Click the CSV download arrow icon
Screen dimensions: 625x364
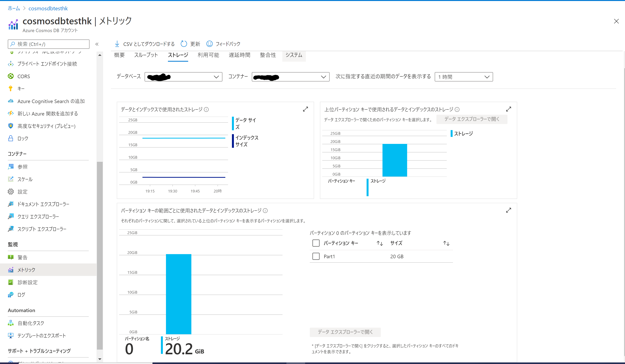pos(117,44)
